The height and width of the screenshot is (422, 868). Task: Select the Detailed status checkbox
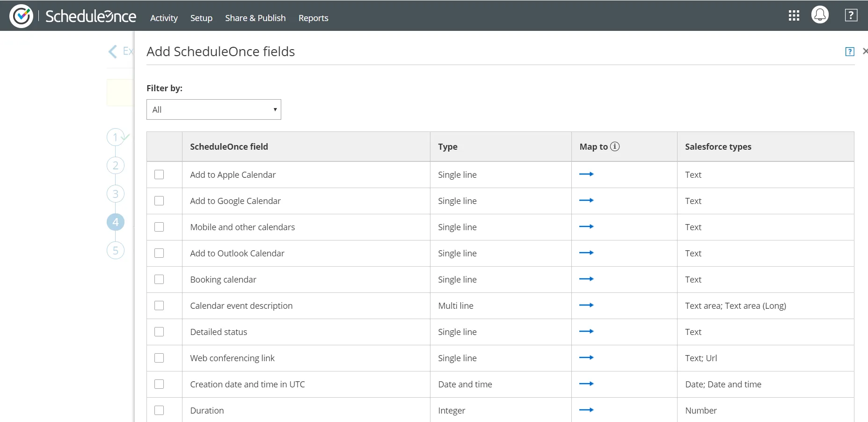pos(159,332)
